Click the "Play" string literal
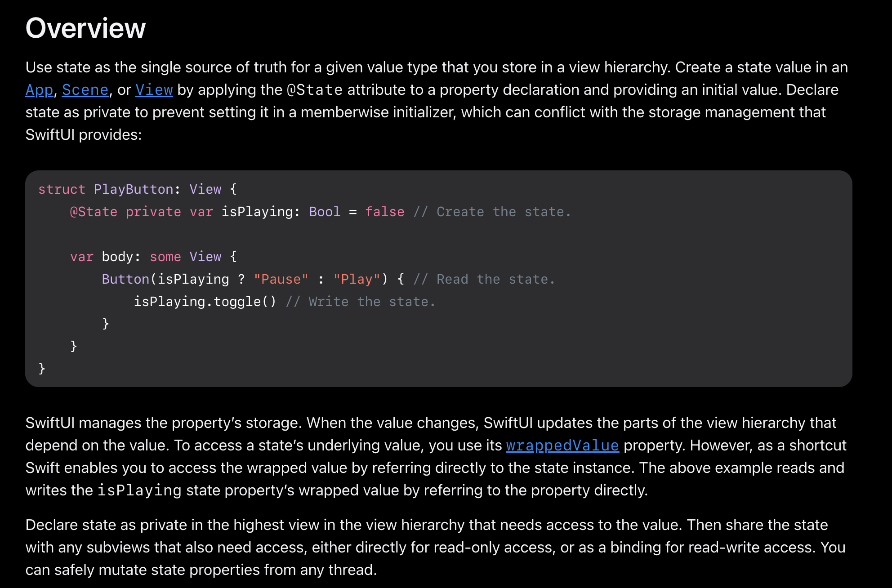 point(357,279)
